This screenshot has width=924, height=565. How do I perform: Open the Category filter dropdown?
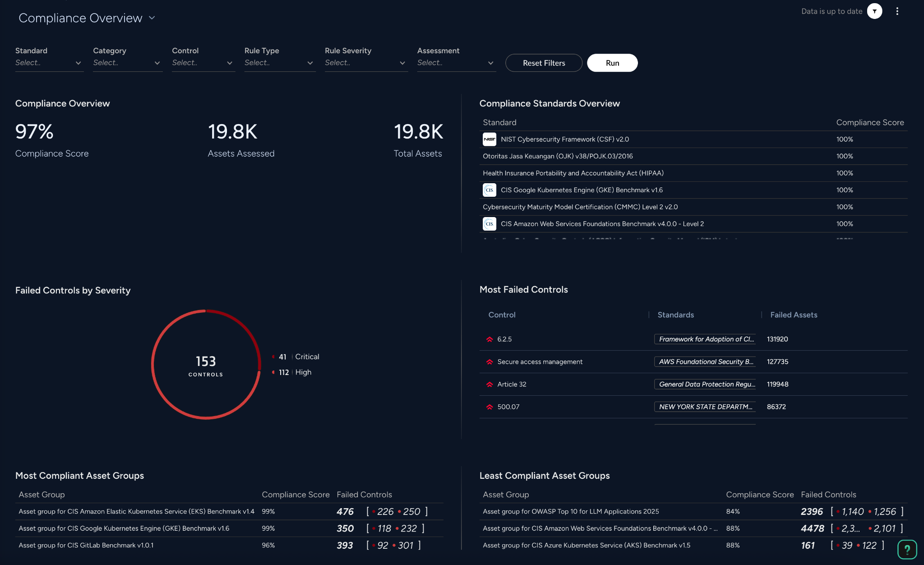(128, 63)
